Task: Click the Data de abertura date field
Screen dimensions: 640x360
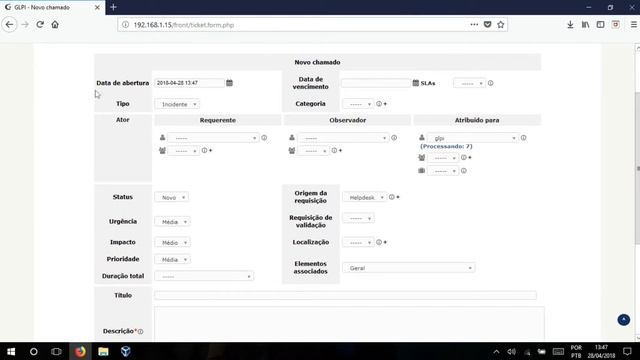Action: click(x=189, y=83)
